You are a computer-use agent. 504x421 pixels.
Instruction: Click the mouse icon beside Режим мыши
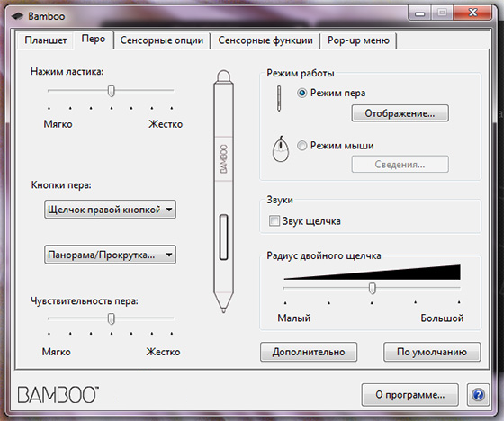tap(281, 148)
